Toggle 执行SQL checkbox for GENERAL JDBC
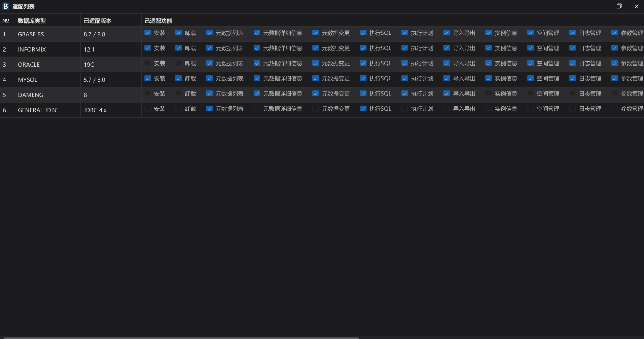The image size is (644, 339). point(363,109)
